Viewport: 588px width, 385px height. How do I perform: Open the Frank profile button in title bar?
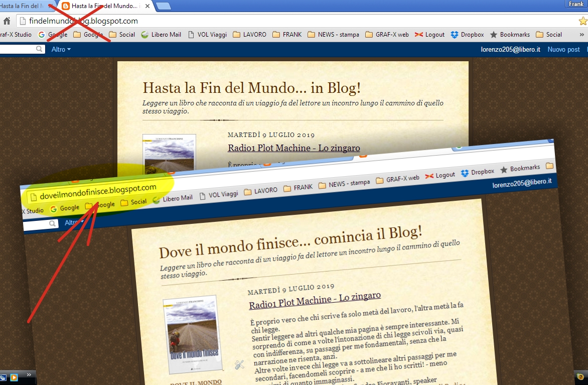pos(576,4)
